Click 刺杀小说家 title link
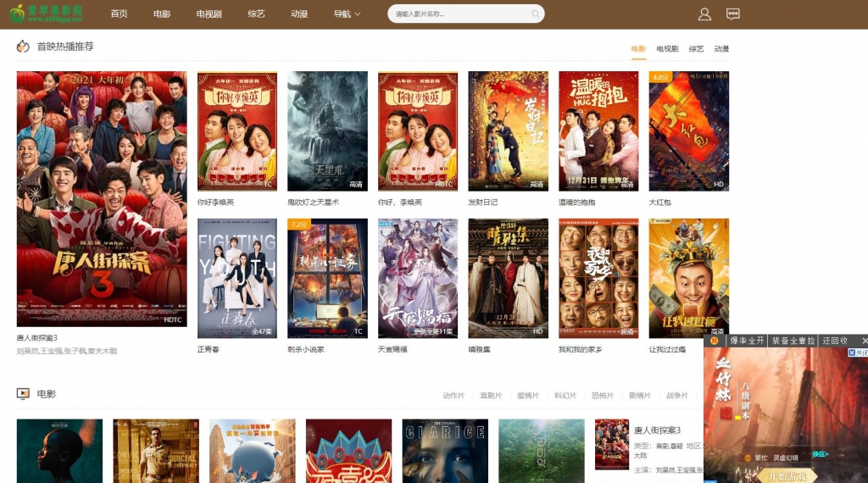The image size is (868, 483). pyautogui.click(x=306, y=349)
